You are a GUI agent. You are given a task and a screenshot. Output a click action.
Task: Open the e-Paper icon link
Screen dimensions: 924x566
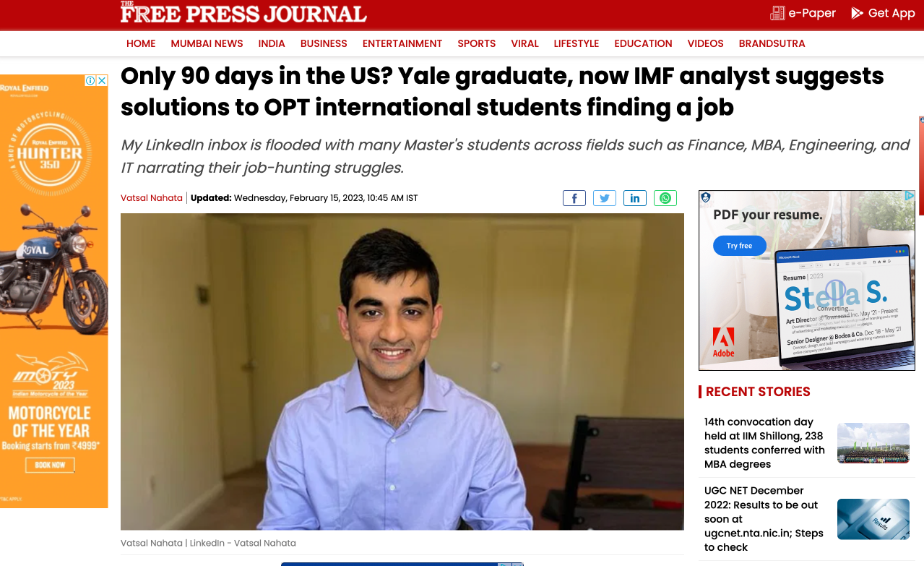coord(777,13)
